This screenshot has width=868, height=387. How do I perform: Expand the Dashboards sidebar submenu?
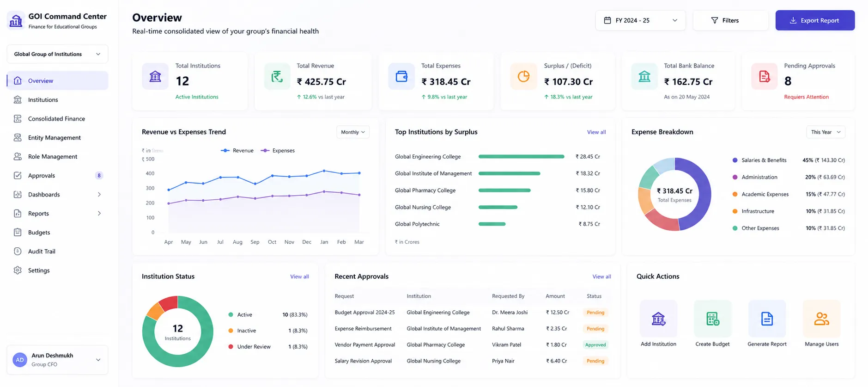(x=57, y=195)
